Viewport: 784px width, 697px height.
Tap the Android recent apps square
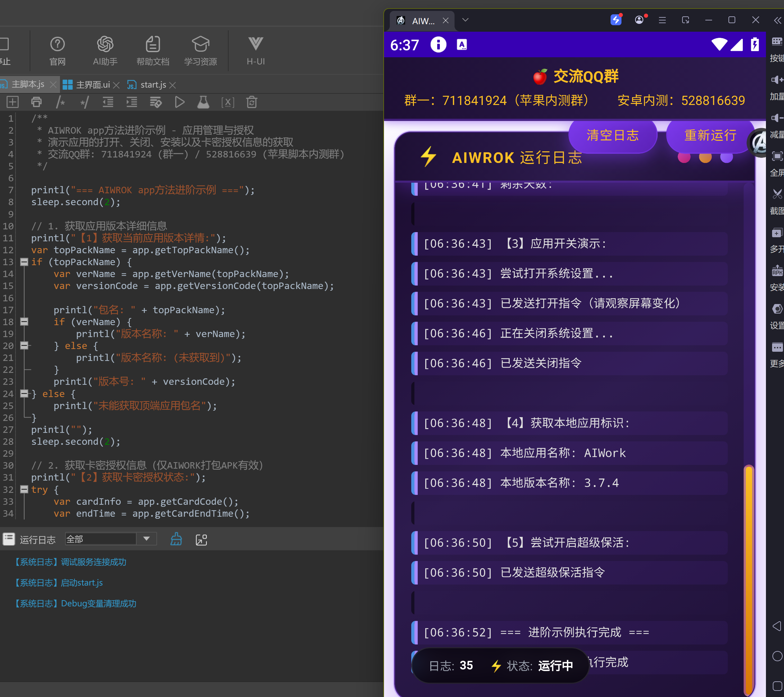(777, 686)
